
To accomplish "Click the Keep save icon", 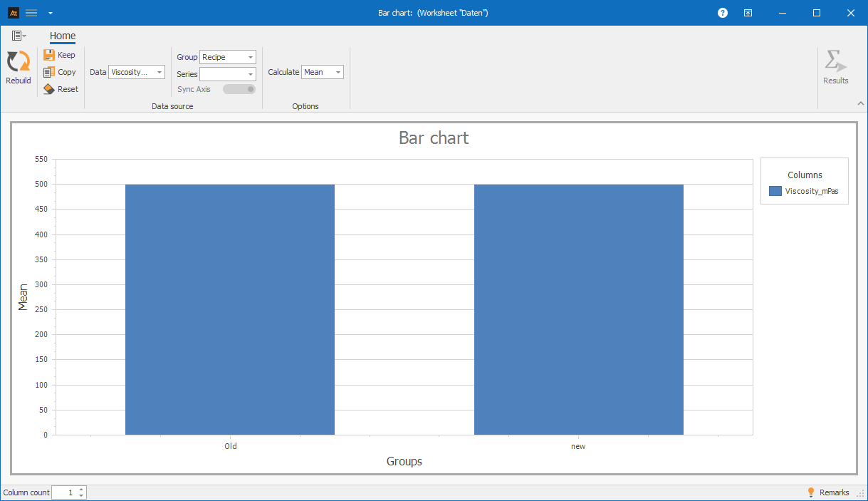I will (x=49, y=55).
